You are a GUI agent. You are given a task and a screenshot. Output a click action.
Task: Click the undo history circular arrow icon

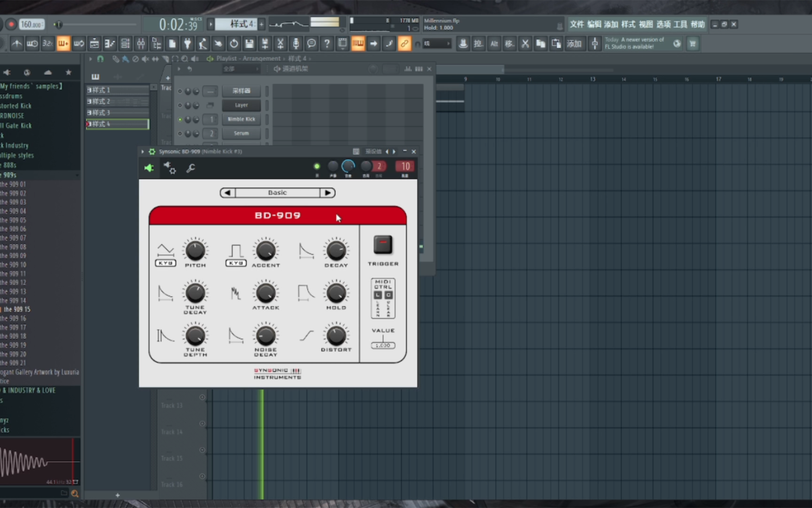(x=234, y=44)
